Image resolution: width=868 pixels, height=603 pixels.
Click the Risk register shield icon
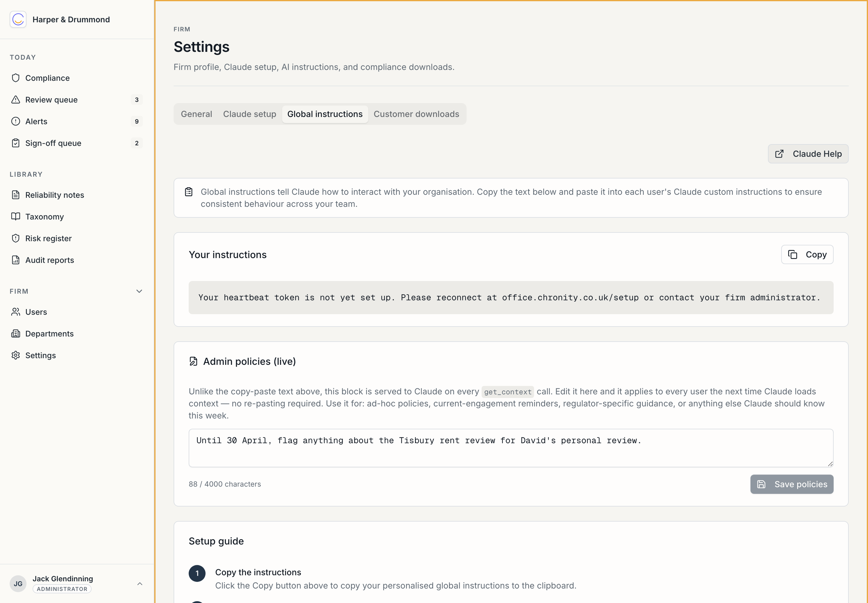click(x=15, y=238)
